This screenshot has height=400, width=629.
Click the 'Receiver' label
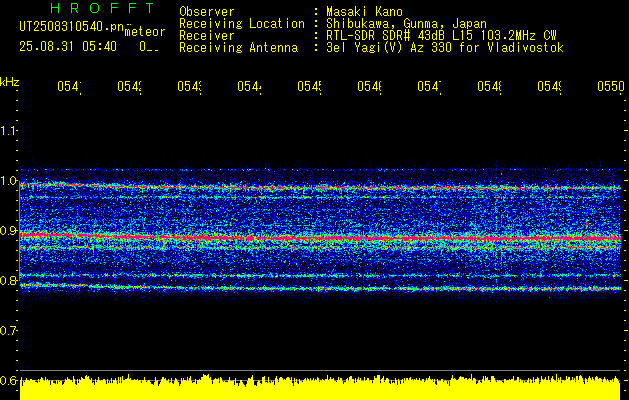tap(207, 36)
